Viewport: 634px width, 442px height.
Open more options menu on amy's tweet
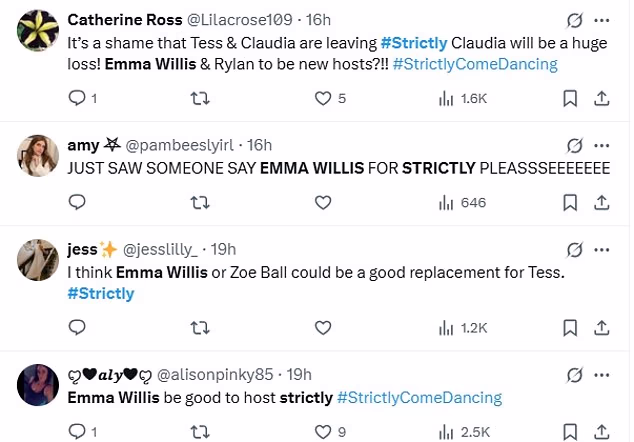click(x=601, y=145)
